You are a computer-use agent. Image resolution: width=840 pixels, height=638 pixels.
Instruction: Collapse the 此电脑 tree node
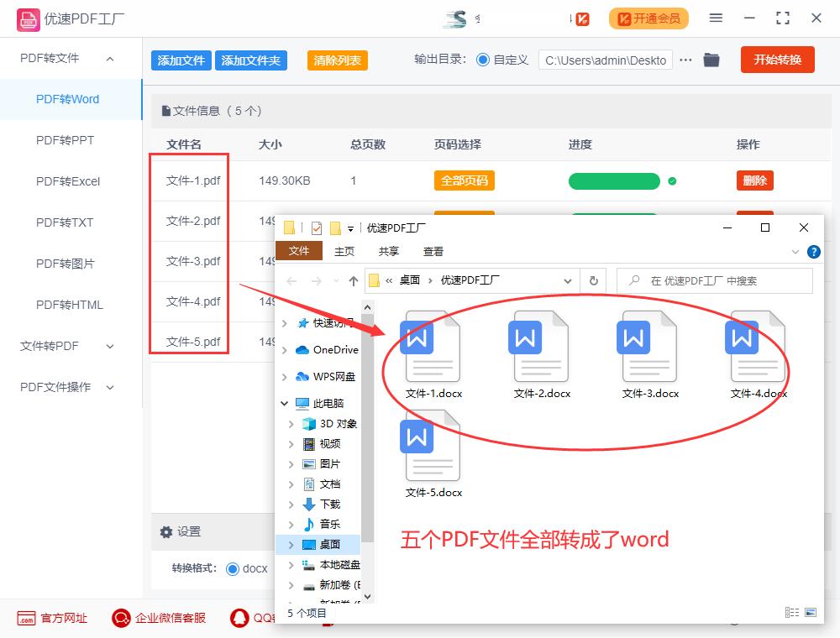tap(286, 403)
